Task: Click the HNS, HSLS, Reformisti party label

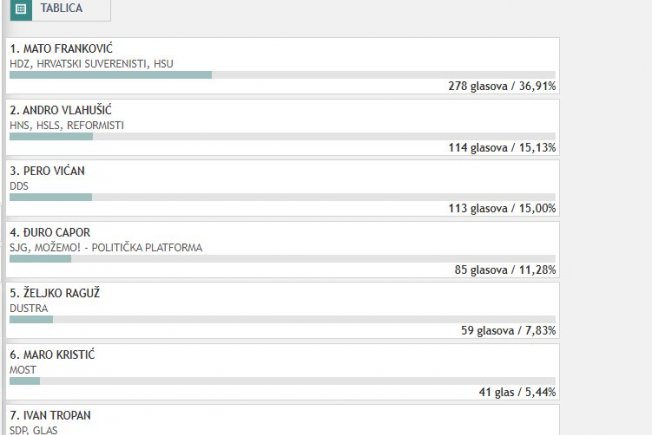Action: pyautogui.click(x=67, y=125)
